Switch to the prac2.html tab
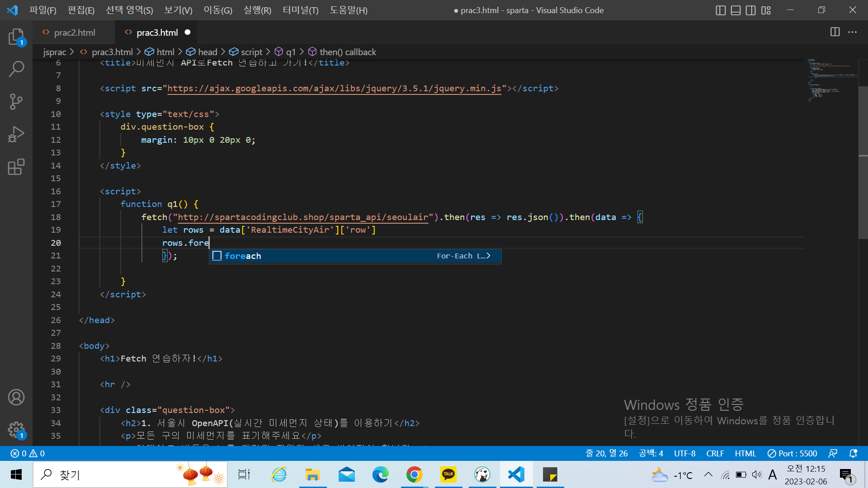 pos(74,33)
